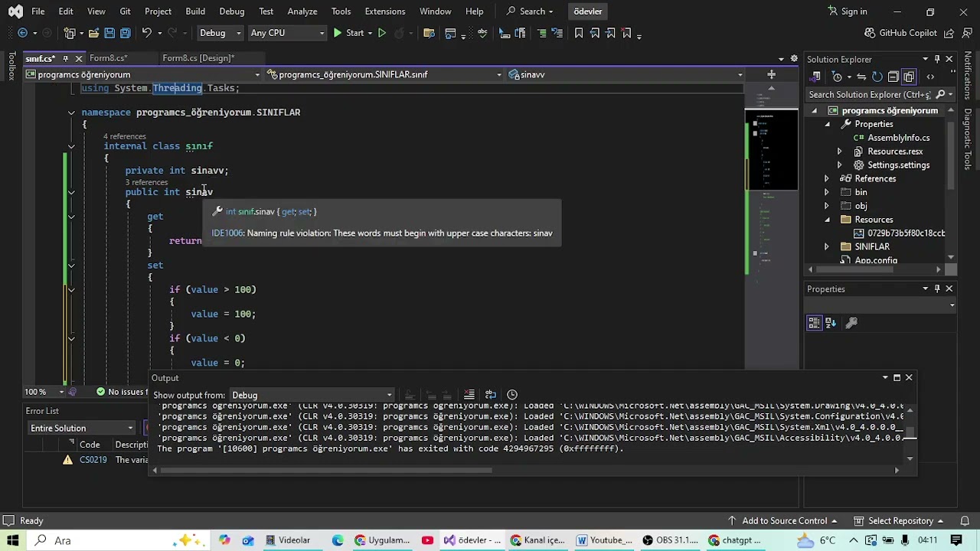The height and width of the screenshot is (551, 980).
Task: Click the Pending Changes Filter clock icon
Action: pos(837,77)
